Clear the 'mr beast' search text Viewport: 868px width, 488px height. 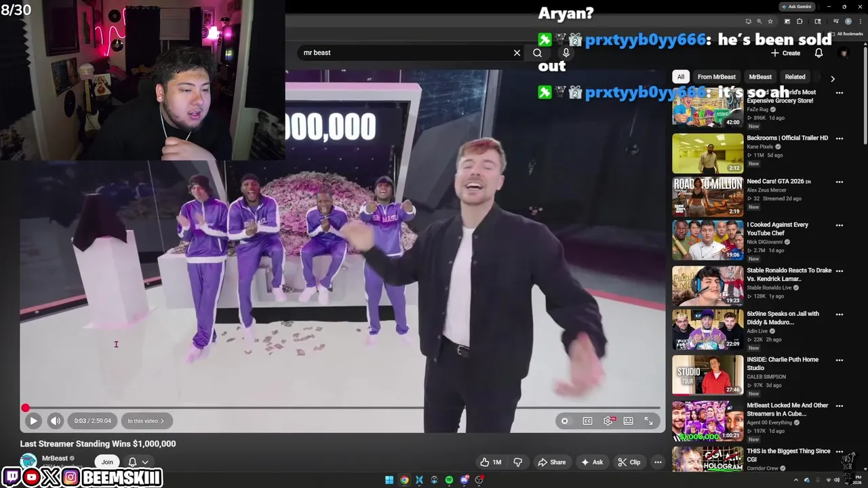(x=517, y=53)
